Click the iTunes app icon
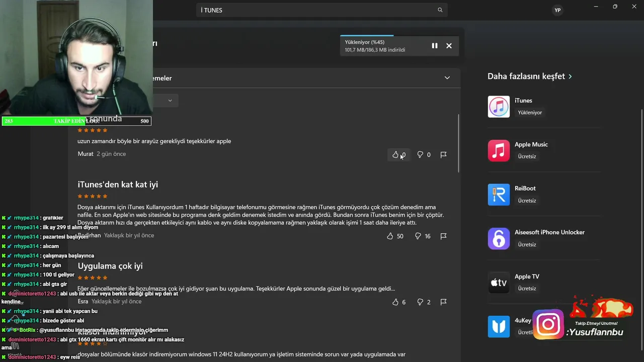 point(499,107)
